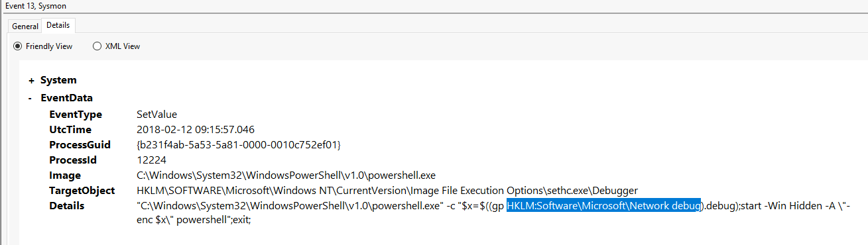Click the UtcTime timestamp value

[x=196, y=130]
